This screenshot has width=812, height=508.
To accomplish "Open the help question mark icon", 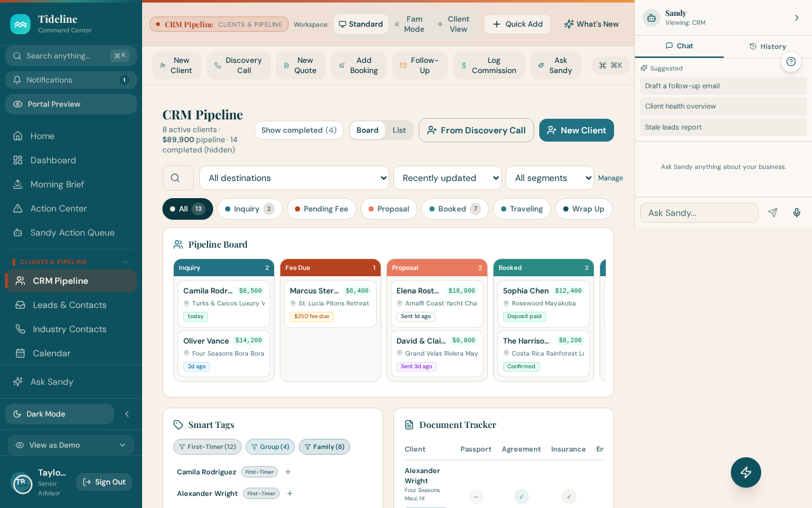I will [x=791, y=62].
